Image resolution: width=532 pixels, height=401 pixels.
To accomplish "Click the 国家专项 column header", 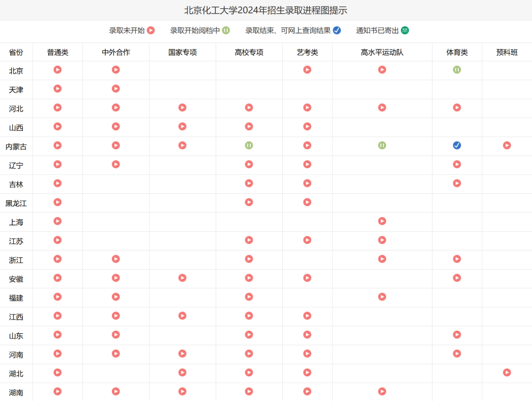I will 182,52.
